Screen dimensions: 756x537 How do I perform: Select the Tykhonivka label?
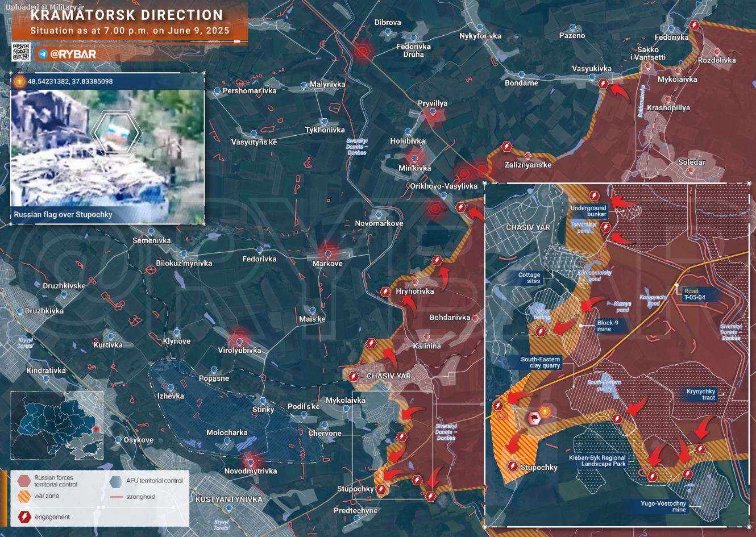[x=325, y=130]
